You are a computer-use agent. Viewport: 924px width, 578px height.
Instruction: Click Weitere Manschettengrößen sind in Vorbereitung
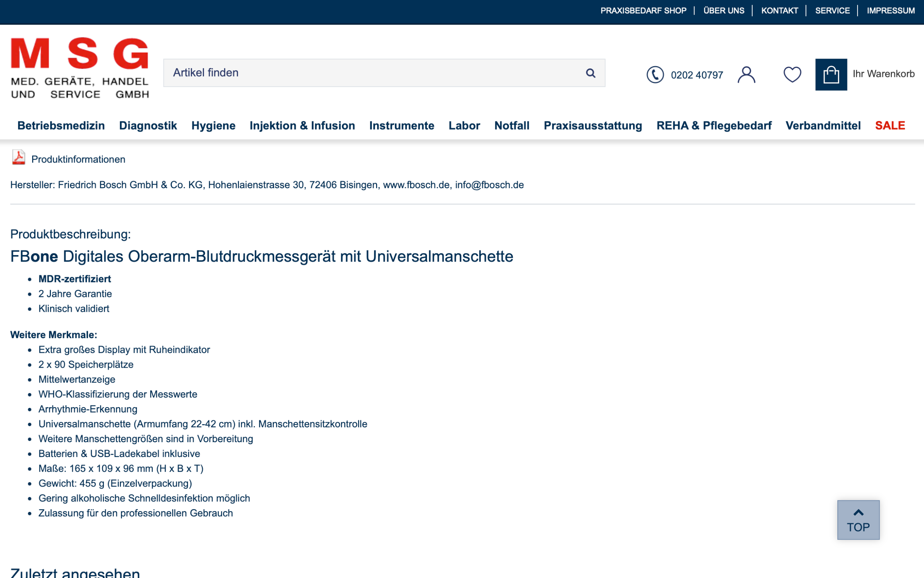point(146,439)
